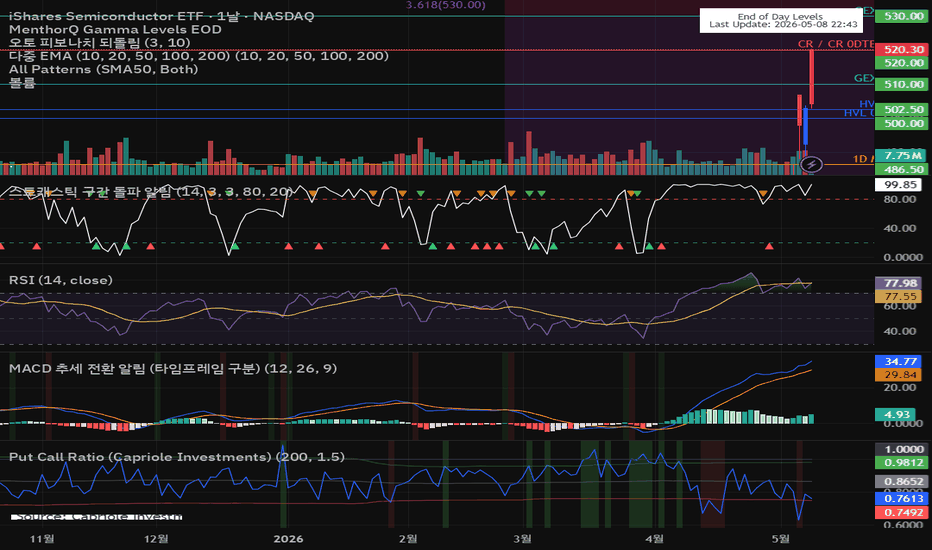Click the All Patterns (SMA50, Both) legend
The image size is (932, 550).
(103, 69)
